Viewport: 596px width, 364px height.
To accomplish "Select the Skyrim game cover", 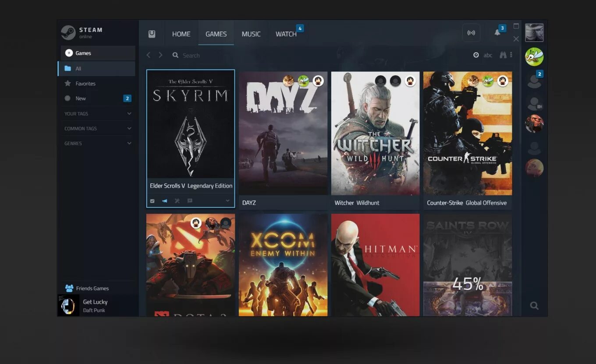I will (x=191, y=124).
